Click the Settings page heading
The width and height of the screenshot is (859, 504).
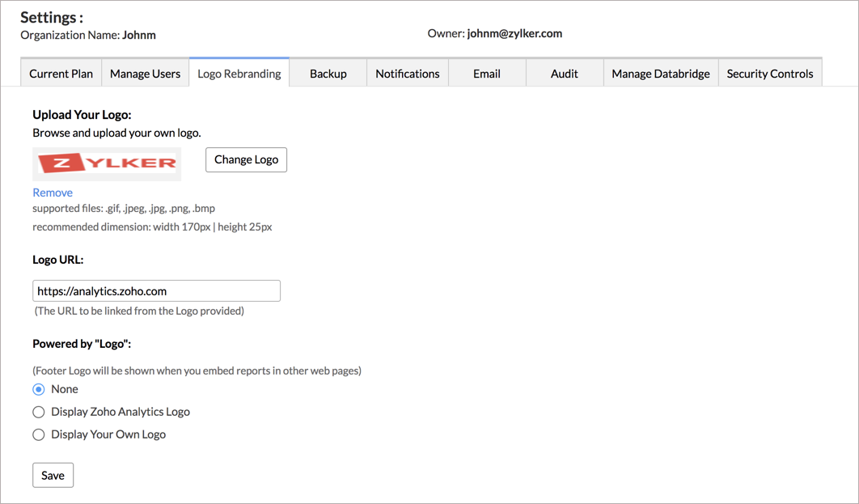[x=52, y=17]
